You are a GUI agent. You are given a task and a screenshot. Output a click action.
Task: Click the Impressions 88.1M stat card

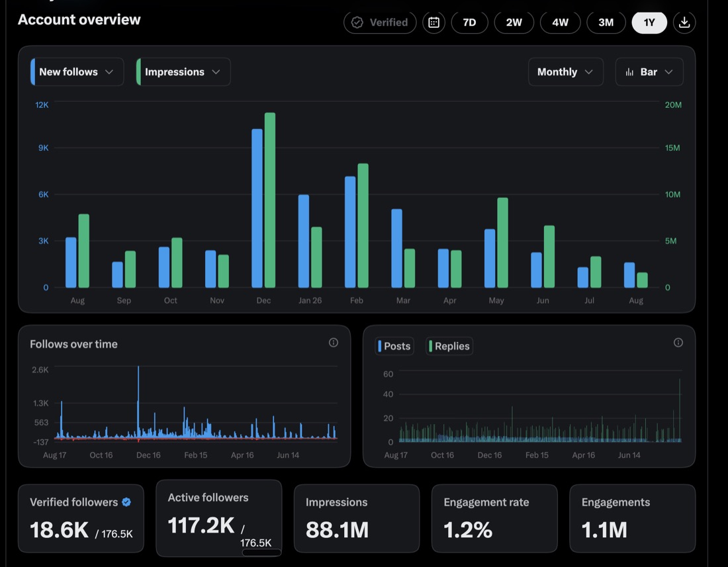357,518
